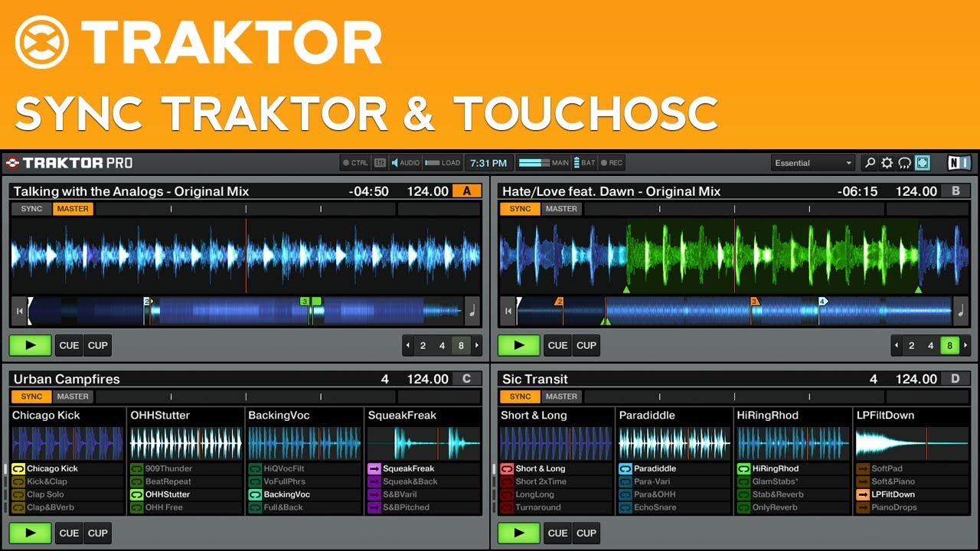Toggle MASTER on Deck B
This screenshot has width=980, height=551.
[x=561, y=209]
